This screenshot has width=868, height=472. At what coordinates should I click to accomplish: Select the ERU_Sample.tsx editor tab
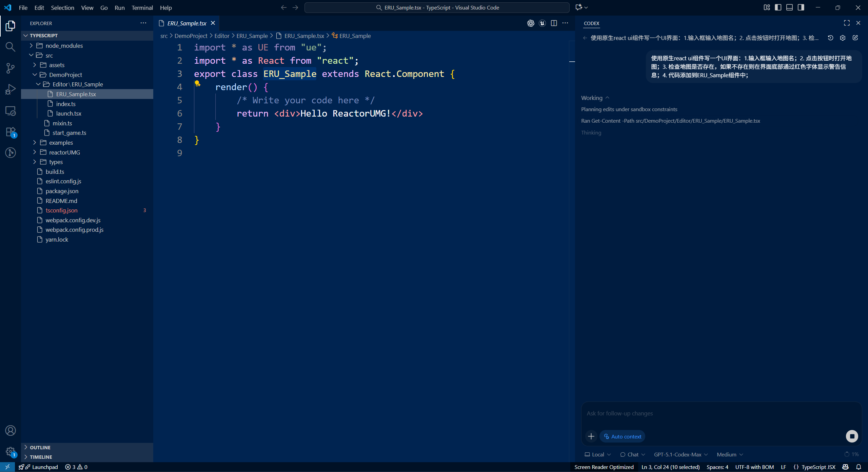pos(187,23)
